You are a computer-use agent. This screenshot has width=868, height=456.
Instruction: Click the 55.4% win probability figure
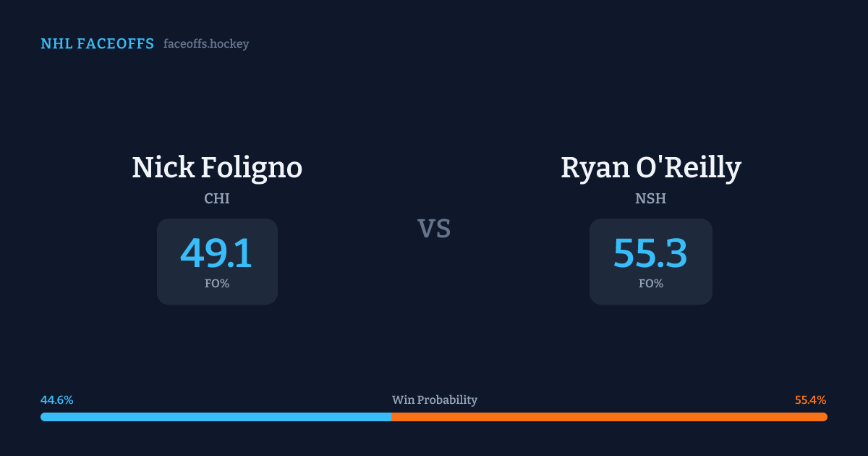point(810,400)
